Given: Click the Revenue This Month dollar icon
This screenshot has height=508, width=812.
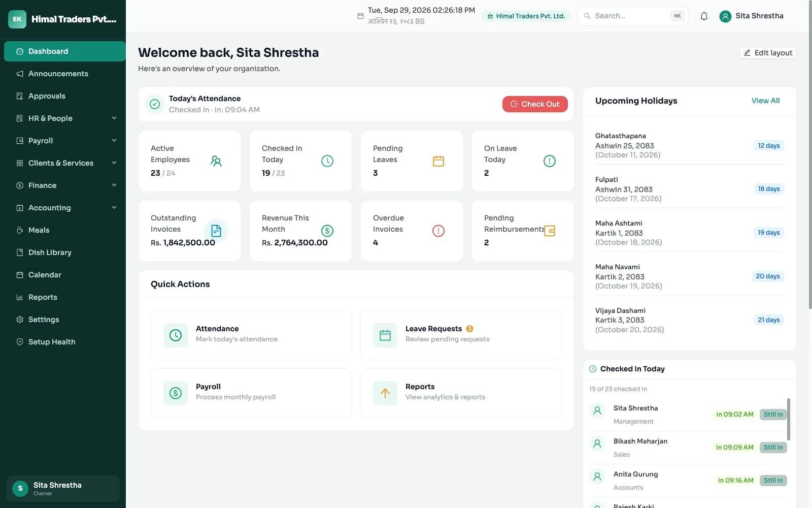Looking at the screenshot, I should click(327, 231).
